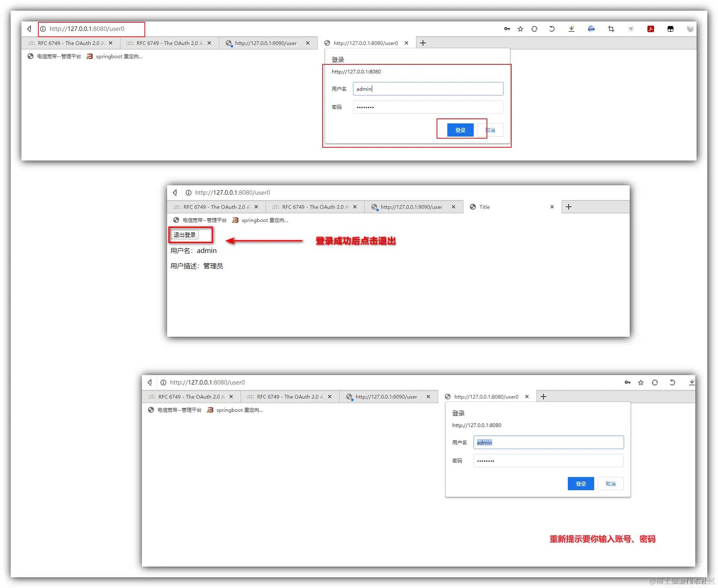Viewport: 718px width, 588px height.
Task: Click address bar URL in bottom browser
Action: [x=207, y=383]
